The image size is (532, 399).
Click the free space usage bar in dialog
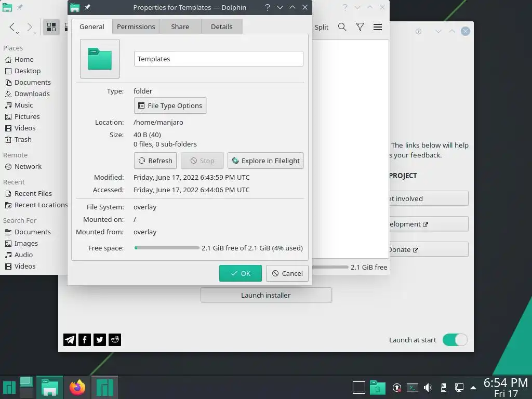pos(167,248)
